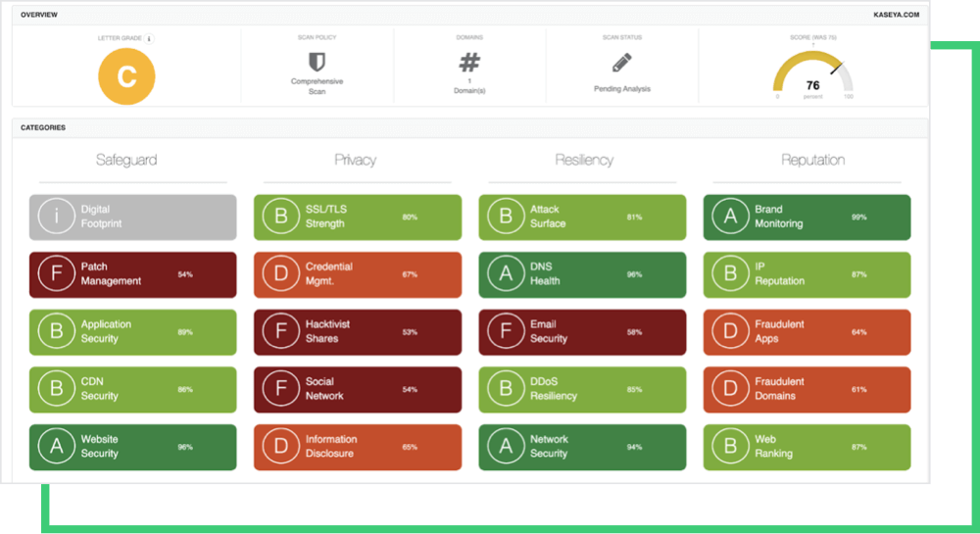Screen dimensions: 980x534
Task: Click the A grade circle on Brand Monitoring
Action: click(730, 217)
